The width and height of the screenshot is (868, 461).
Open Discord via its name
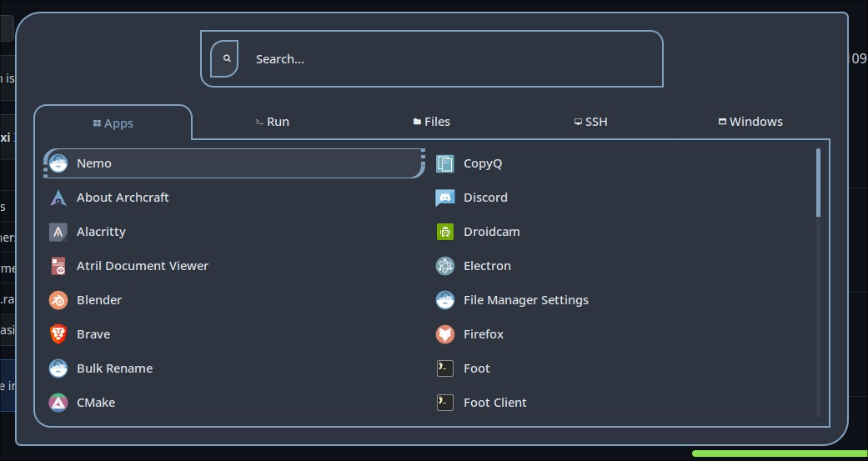[x=485, y=198]
